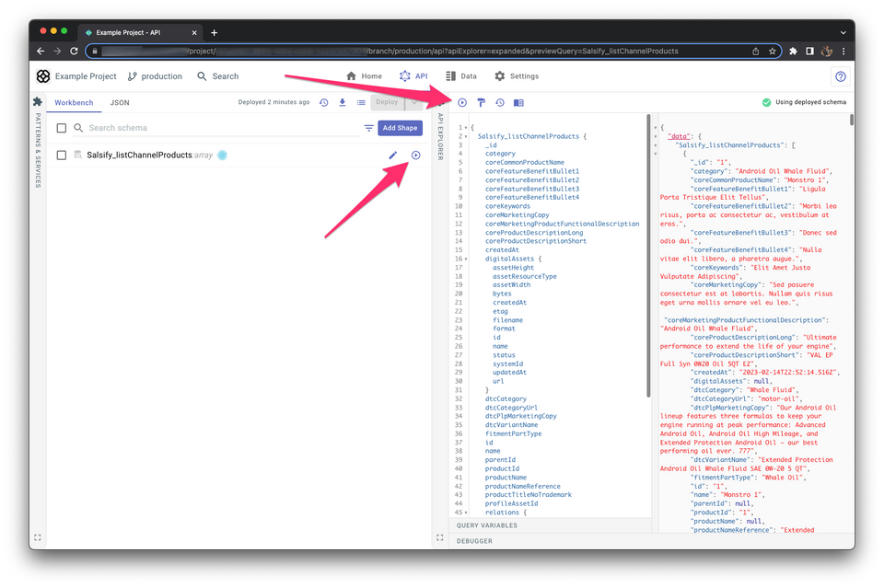
Task: Switch to the JSON tab
Action: tap(119, 103)
